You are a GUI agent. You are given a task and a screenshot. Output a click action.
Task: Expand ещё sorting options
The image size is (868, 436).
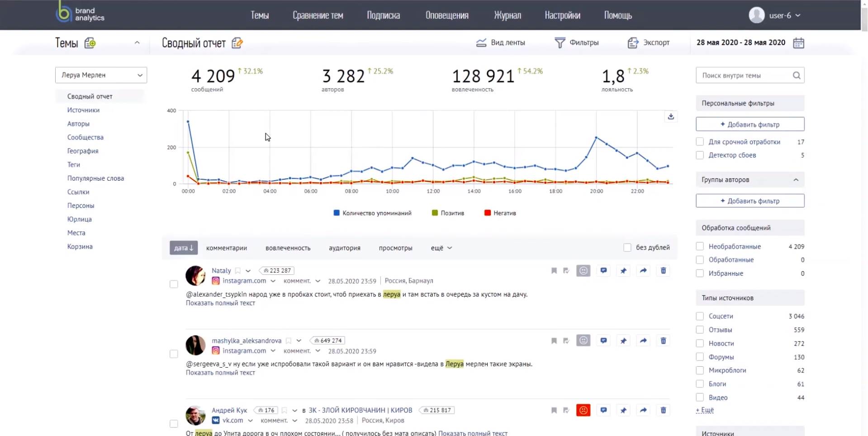point(441,248)
